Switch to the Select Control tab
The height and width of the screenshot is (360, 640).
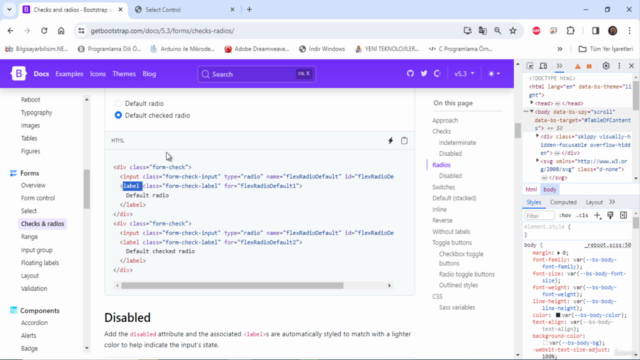[x=184, y=10]
